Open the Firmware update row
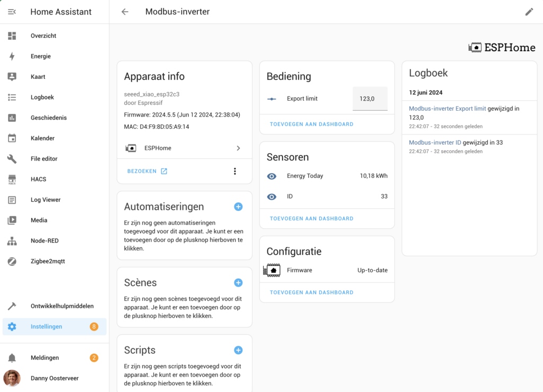This screenshot has height=392, width=543. coord(327,270)
